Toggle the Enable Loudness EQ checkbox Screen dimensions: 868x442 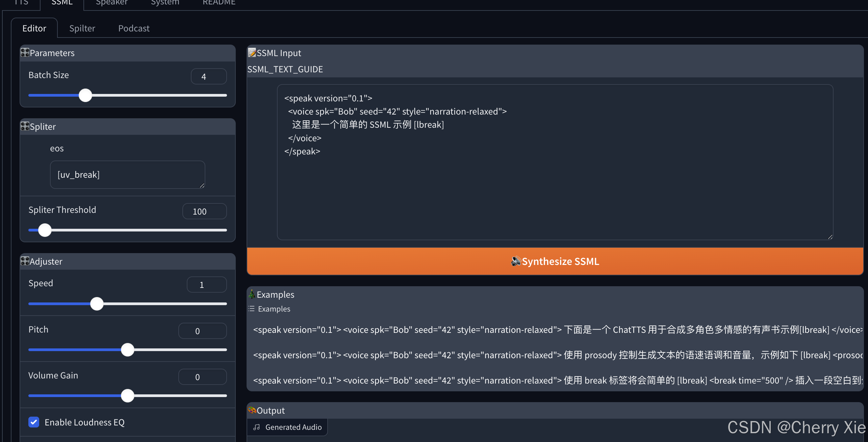point(34,422)
